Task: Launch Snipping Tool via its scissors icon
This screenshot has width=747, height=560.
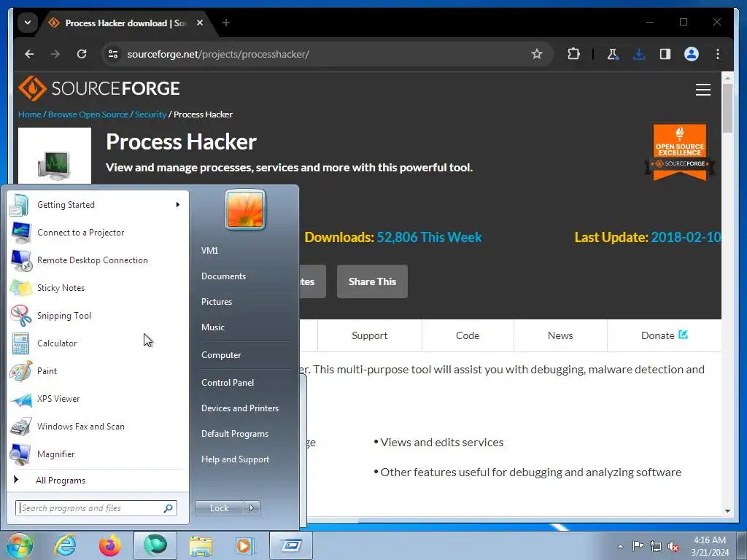Action: click(x=21, y=315)
